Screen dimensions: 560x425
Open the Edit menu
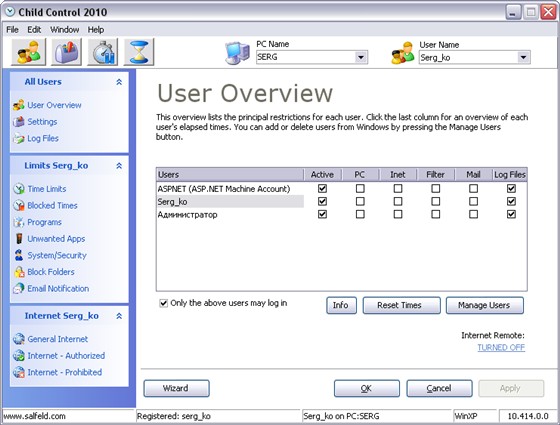coord(34,30)
